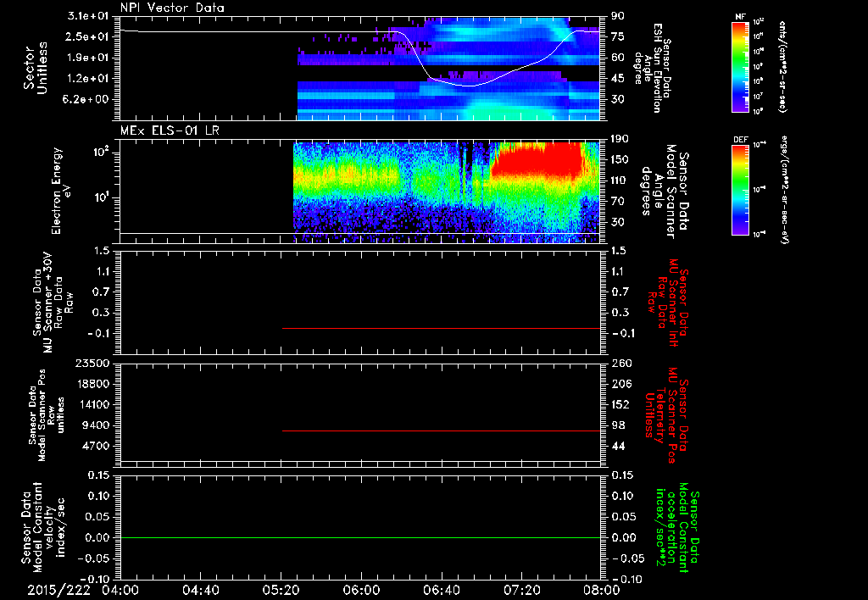Click the red line in MU Scanner +30V panel
The image size is (868, 600).
click(441, 328)
